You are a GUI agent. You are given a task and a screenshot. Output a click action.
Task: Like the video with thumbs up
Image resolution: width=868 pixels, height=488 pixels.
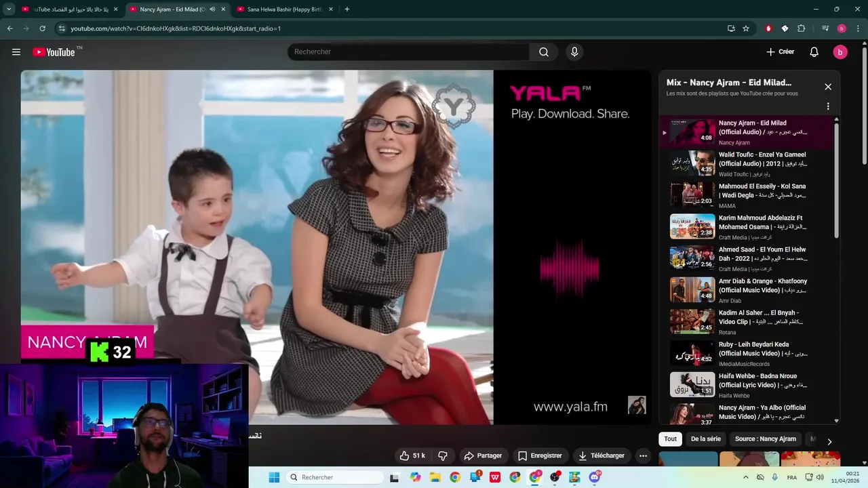pos(413,455)
